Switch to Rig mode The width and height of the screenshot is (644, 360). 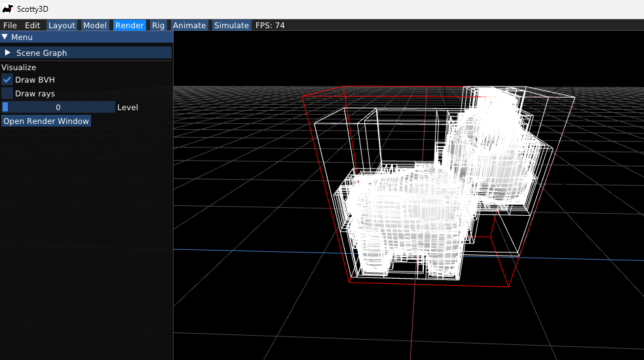pyautogui.click(x=158, y=26)
